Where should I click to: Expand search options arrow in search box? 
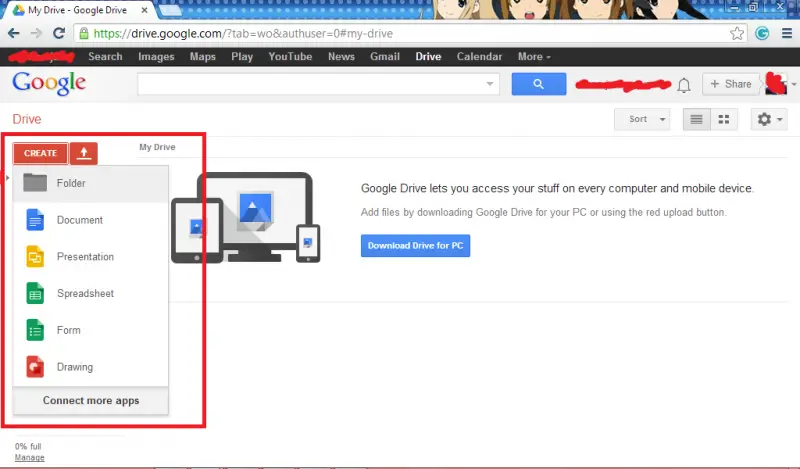pos(490,84)
